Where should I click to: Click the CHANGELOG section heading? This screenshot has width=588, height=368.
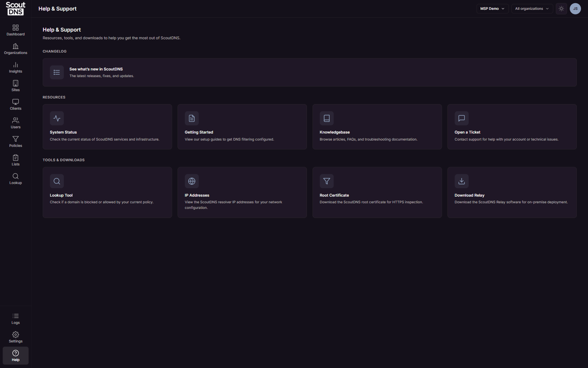pyautogui.click(x=55, y=52)
